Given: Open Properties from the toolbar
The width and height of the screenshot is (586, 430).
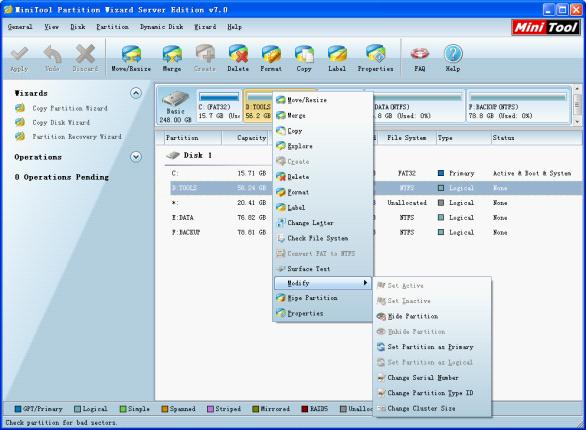Looking at the screenshot, I should tap(375, 58).
